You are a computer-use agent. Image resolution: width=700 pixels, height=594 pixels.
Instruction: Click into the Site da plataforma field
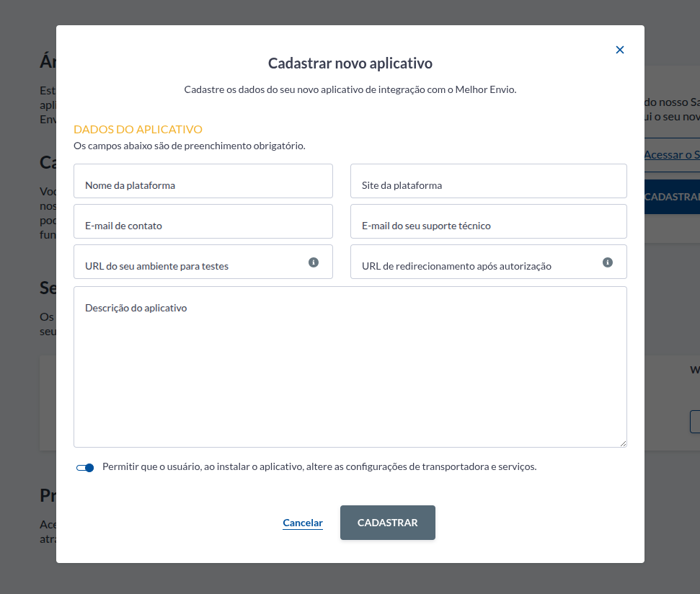[x=488, y=181]
